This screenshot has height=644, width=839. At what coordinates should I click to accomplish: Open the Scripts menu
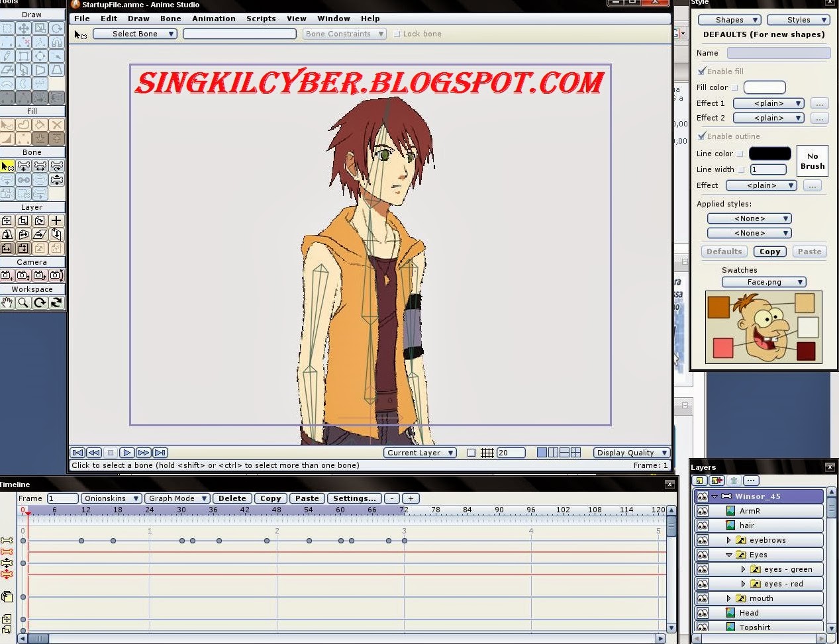[261, 19]
